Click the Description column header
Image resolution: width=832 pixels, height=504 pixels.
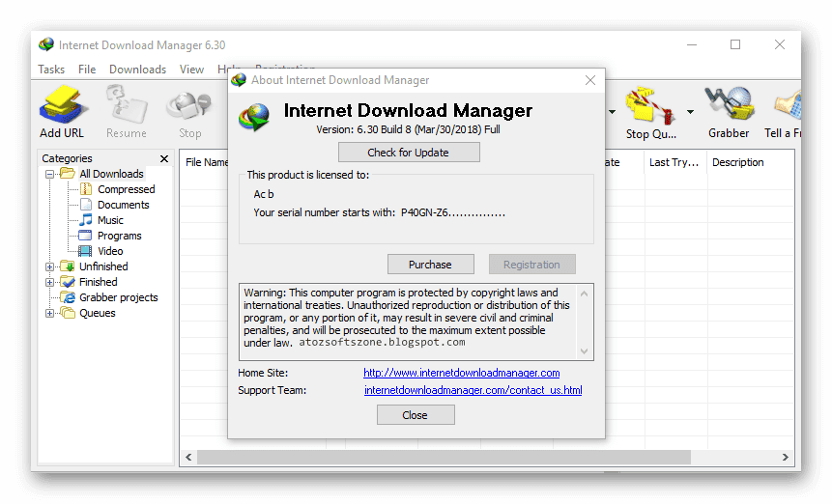click(738, 162)
